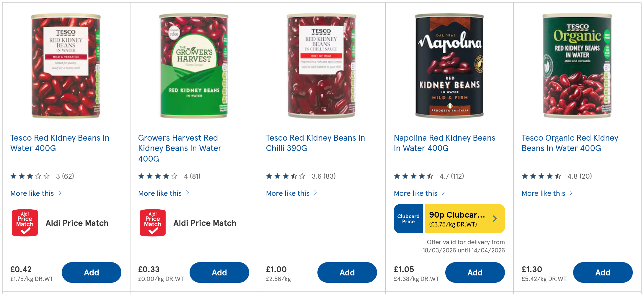This screenshot has width=644, height=294.
Task: Click Aldi Price Match badge on Tesco beans
Action: click(x=25, y=223)
